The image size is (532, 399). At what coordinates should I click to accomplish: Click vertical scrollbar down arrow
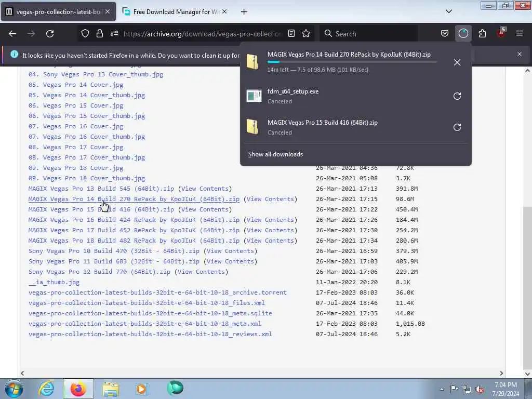pyautogui.click(x=527, y=374)
